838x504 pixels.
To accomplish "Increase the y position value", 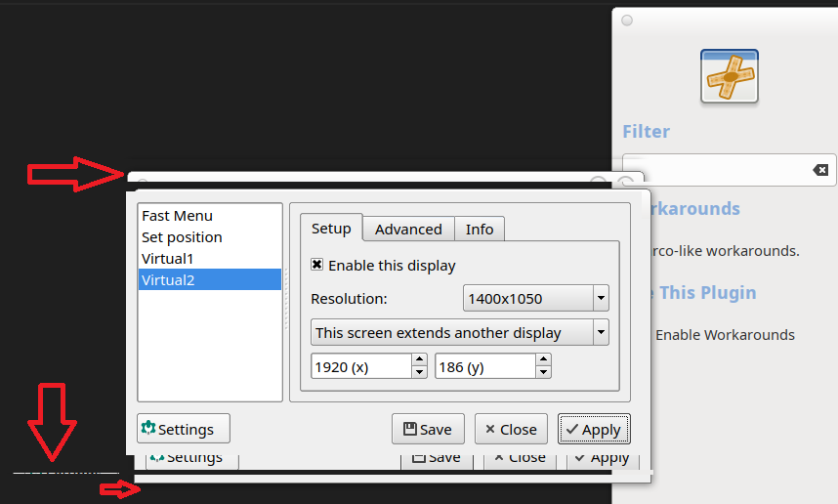I will click(543, 359).
